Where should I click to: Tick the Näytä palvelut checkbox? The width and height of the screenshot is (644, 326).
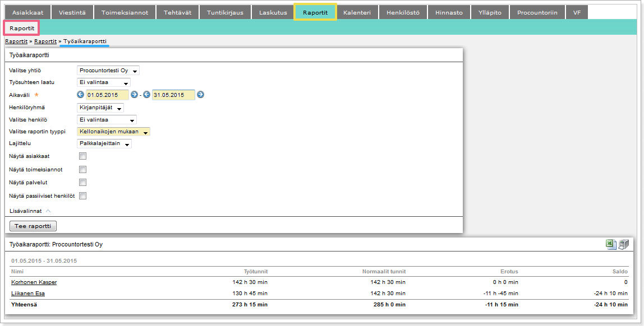82,183
